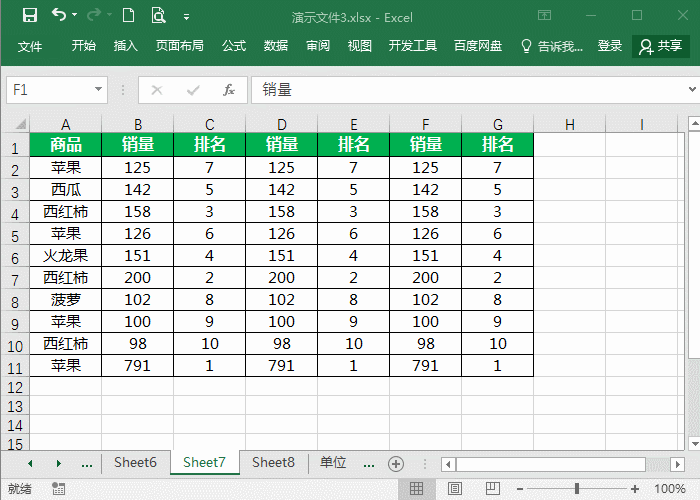Click cell F4 with value 158

tap(425, 212)
